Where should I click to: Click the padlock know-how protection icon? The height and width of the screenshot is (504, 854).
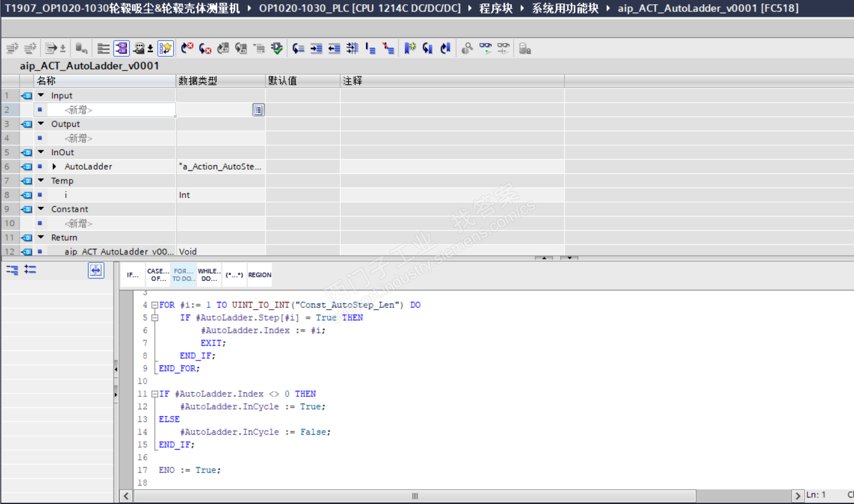click(524, 48)
